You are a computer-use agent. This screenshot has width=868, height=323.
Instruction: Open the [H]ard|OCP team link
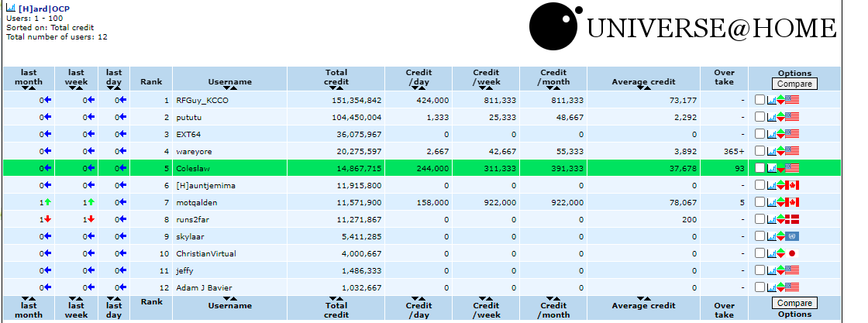(45, 9)
